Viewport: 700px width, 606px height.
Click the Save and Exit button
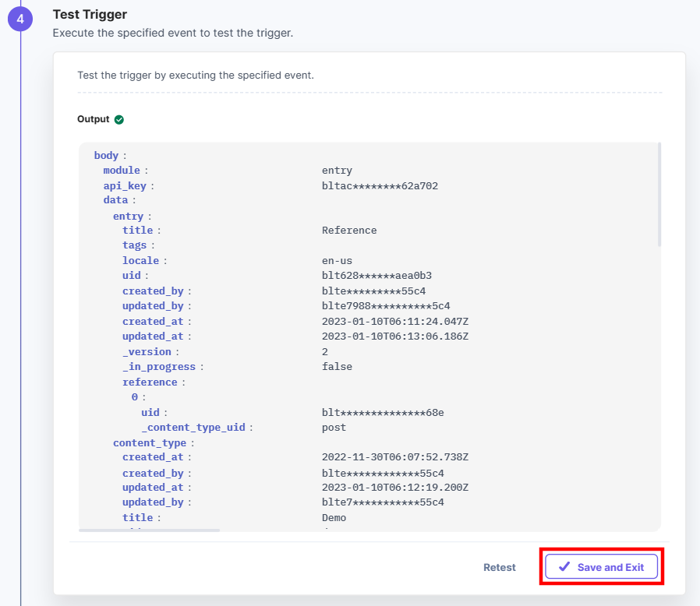click(601, 567)
